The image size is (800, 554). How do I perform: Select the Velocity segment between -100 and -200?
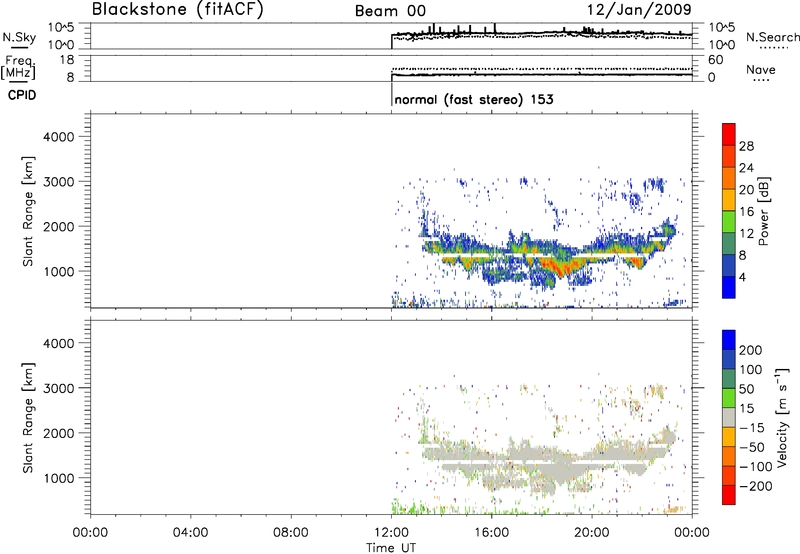point(729,475)
